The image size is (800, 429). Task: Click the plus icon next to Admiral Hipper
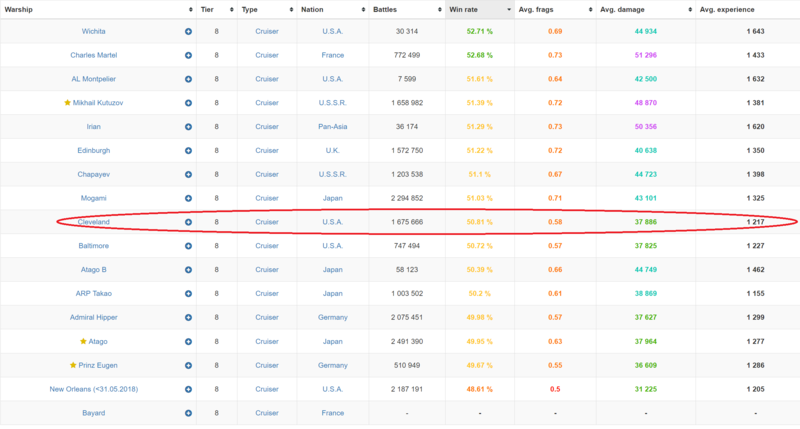[x=188, y=317]
